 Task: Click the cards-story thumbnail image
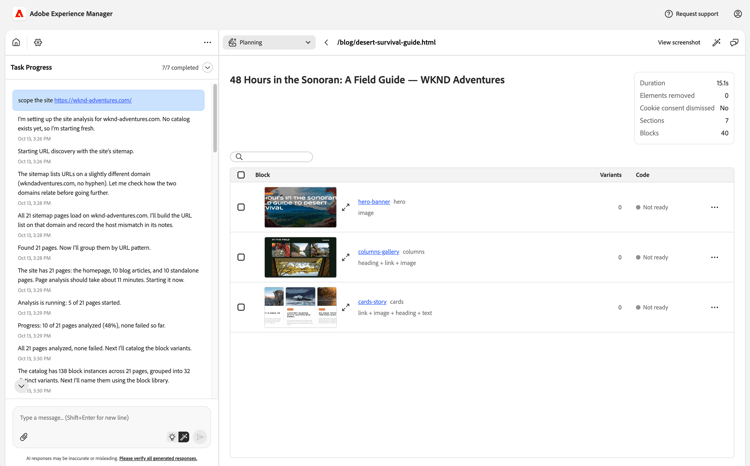(300, 307)
